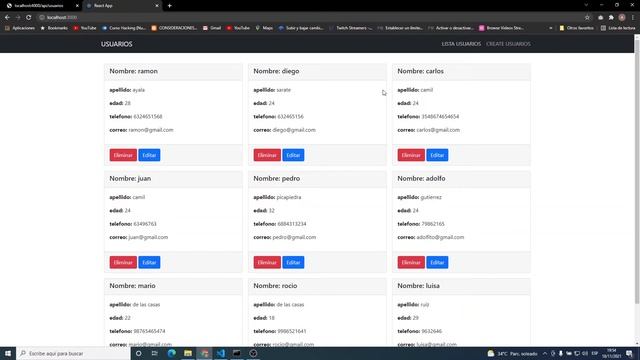Viewport: 640px width, 360px height.
Task: Open the taskbar weather widget
Action: click(513, 353)
